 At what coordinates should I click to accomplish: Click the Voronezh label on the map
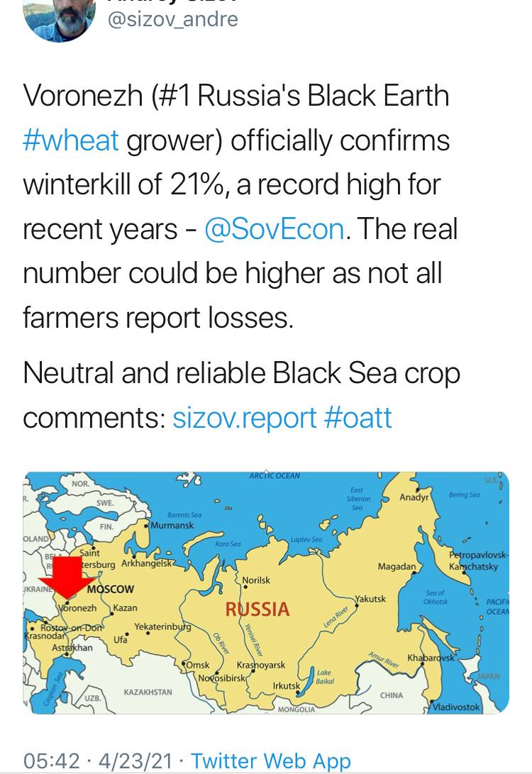77,609
